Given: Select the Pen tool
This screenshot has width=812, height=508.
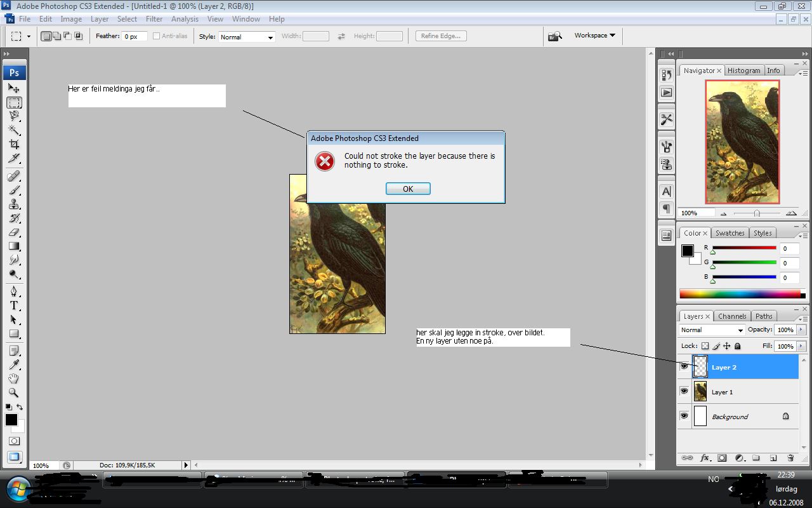Looking at the screenshot, I should click(x=14, y=291).
